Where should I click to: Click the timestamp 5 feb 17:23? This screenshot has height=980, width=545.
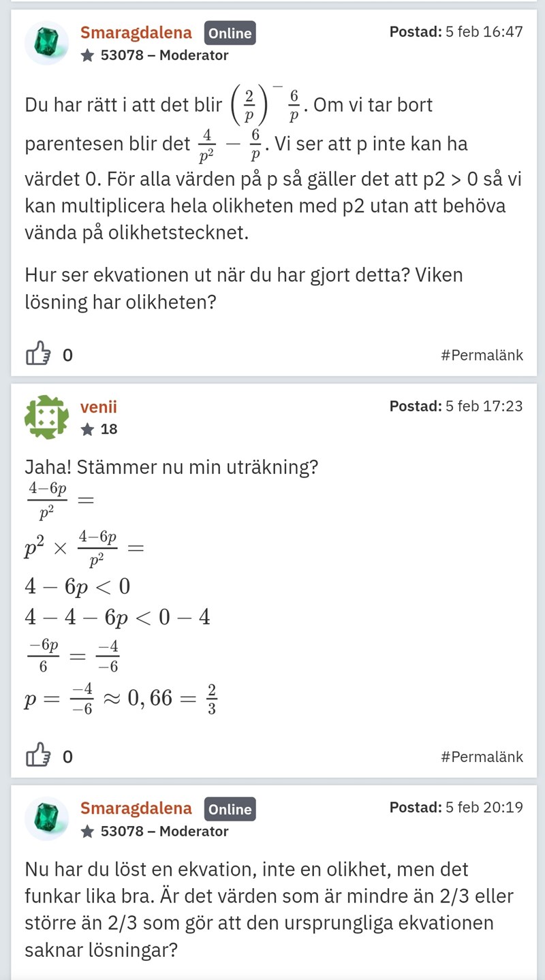pyautogui.click(x=484, y=406)
